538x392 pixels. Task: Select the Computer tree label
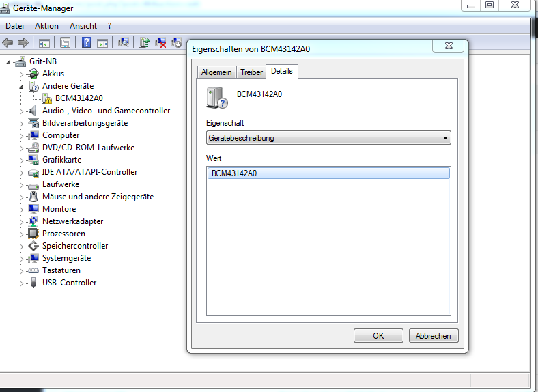click(x=61, y=135)
